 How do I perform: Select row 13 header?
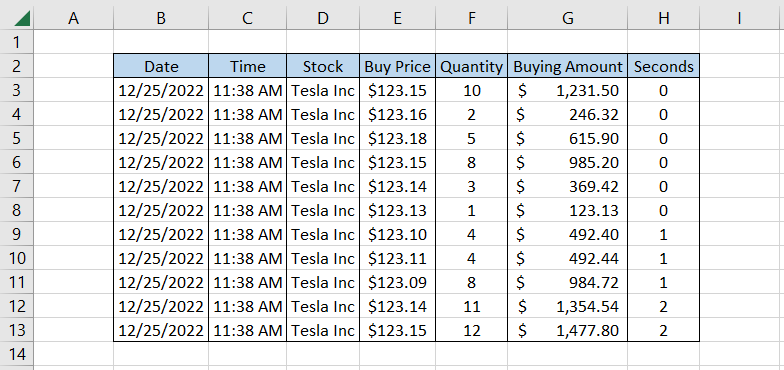pos(16,330)
